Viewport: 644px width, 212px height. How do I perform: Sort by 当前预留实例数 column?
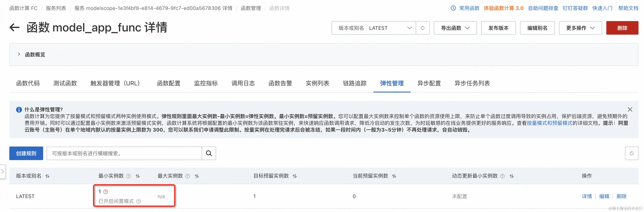click(394, 176)
